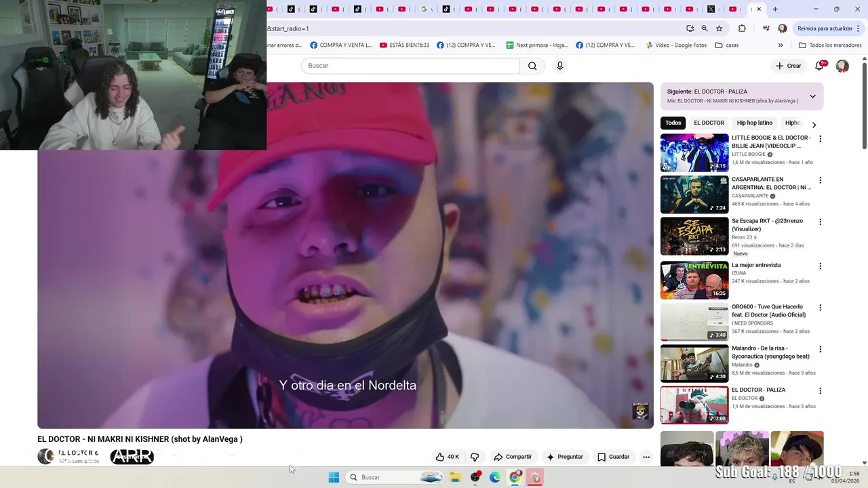
Task: Open the YouTube account avatar menu
Action: click(842, 66)
